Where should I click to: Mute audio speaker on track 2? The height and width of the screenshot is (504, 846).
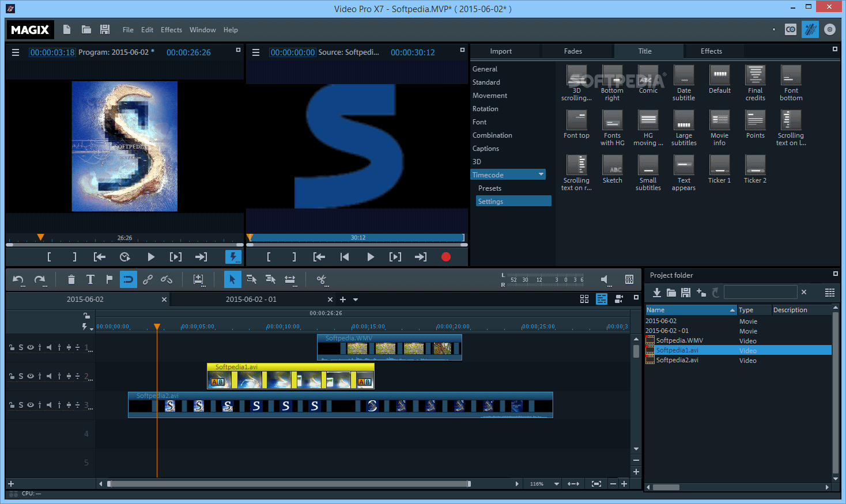pyautogui.click(x=50, y=376)
